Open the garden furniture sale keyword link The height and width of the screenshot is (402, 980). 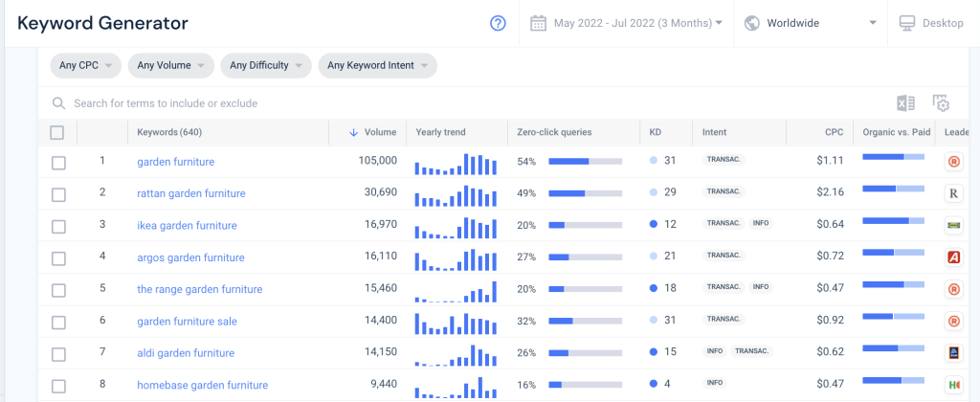(187, 322)
